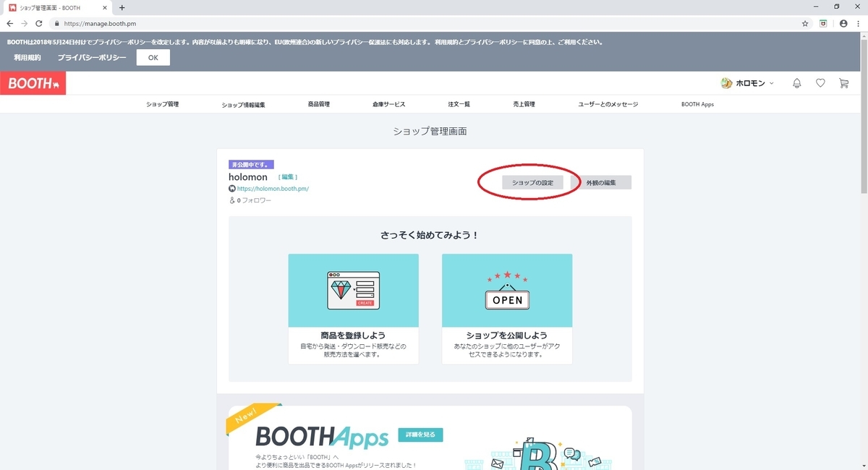
Task: Open the 利用規約 link
Action: click(x=27, y=57)
